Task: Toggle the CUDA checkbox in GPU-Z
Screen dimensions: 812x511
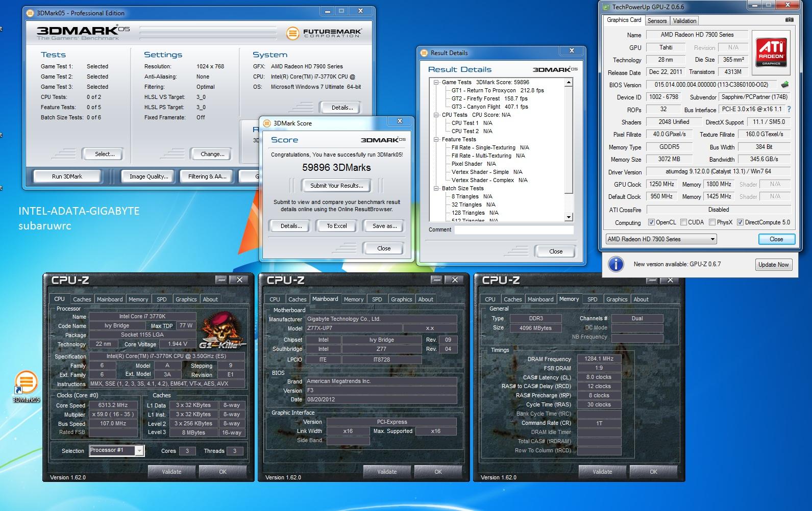Action: pyautogui.click(x=682, y=222)
